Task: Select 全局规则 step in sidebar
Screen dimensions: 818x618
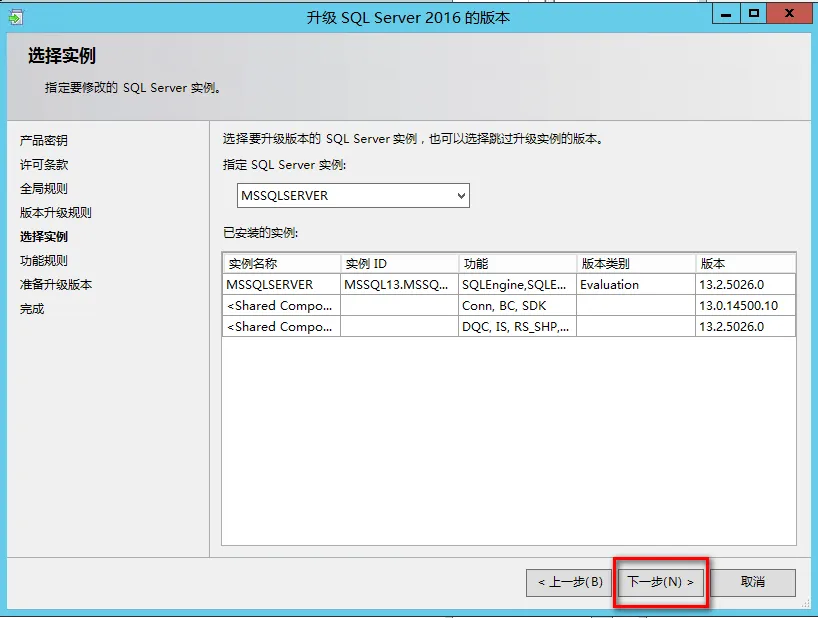Action: (x=44, y=188)
